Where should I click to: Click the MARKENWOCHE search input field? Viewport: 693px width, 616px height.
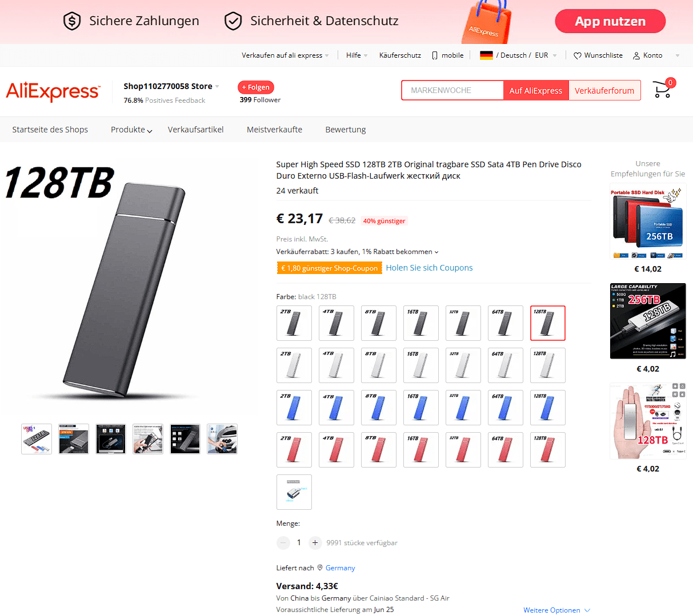point(452,90)
